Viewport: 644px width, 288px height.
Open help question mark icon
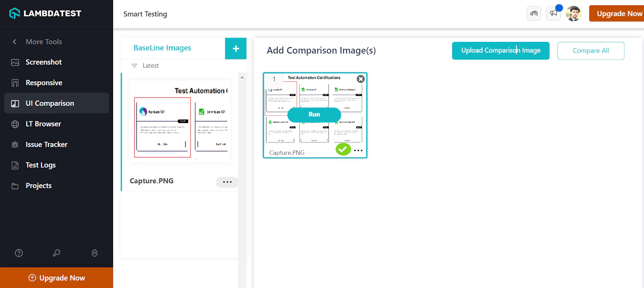click(19, 253)
